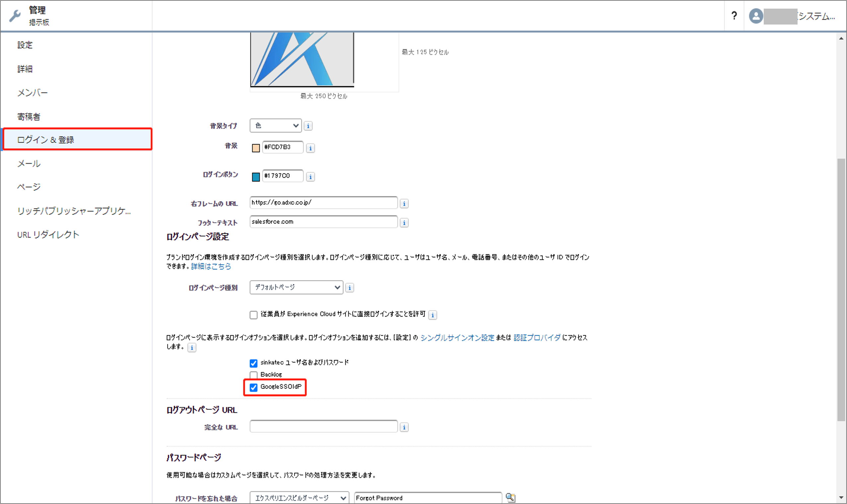This screenshot has width=847, height=504.
Task: Click lookup magnifier icon beside Forgot Password
Action: pos(510,498)
